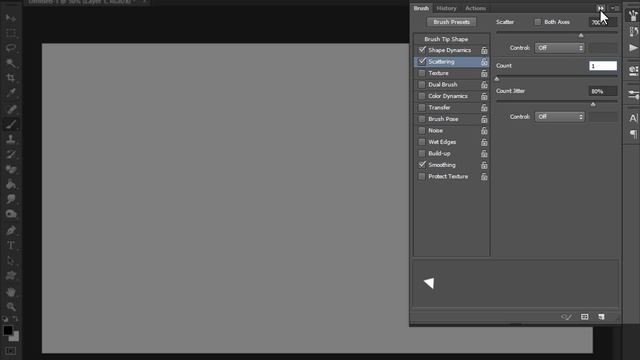
Task: Open Count Jitter Control dropdown
Action: (560, 117)
